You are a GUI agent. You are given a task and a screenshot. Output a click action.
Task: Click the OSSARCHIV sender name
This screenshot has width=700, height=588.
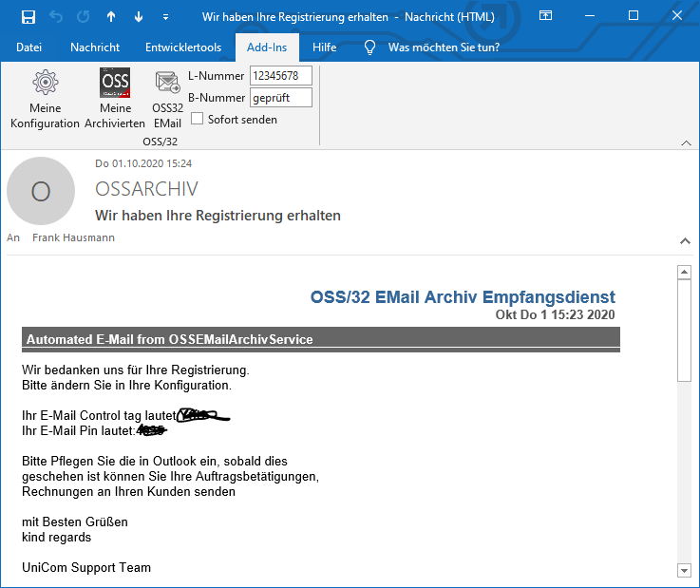coord(146,189)
